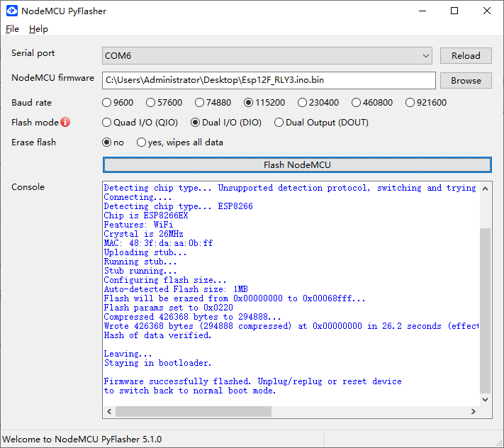Choose Dual I/O (DIO) flash mode

pos(226,123)
